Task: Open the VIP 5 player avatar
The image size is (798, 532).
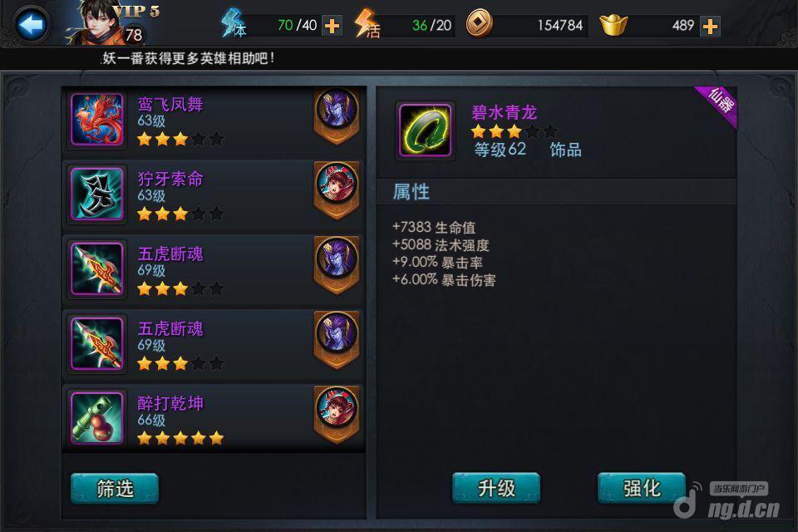Action: pos(101,23)
